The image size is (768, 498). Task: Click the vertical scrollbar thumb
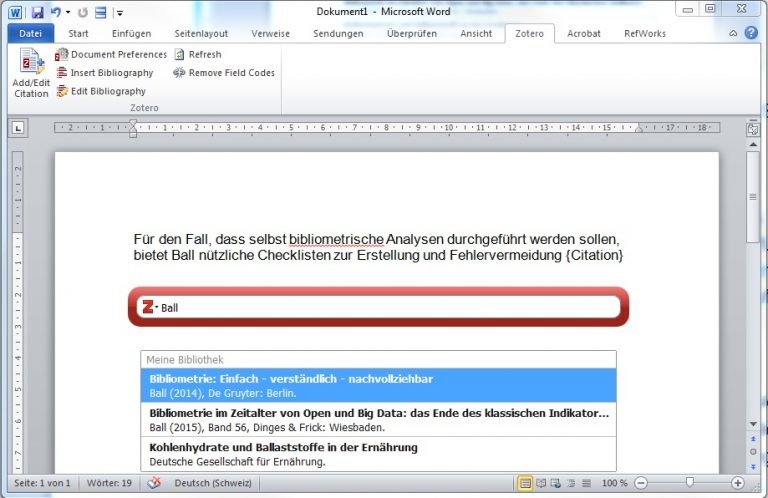click(753, 196)
